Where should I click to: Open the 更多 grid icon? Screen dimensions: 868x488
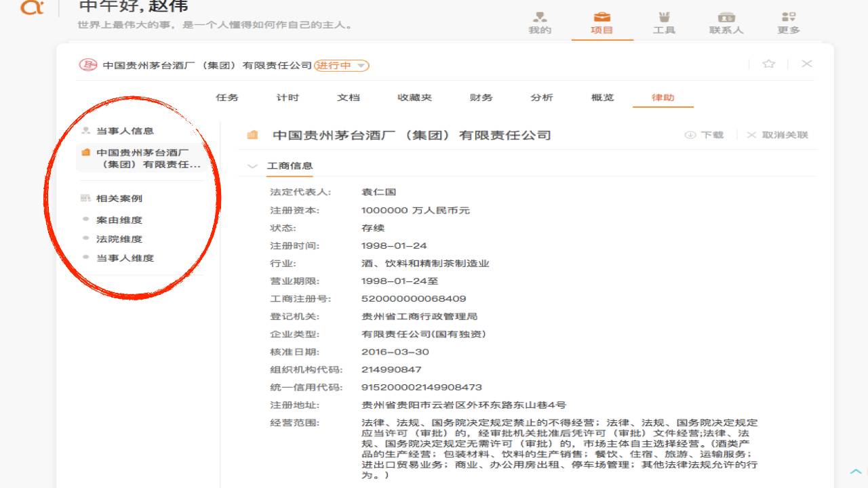pyautogui.click(x=789, y=17)
